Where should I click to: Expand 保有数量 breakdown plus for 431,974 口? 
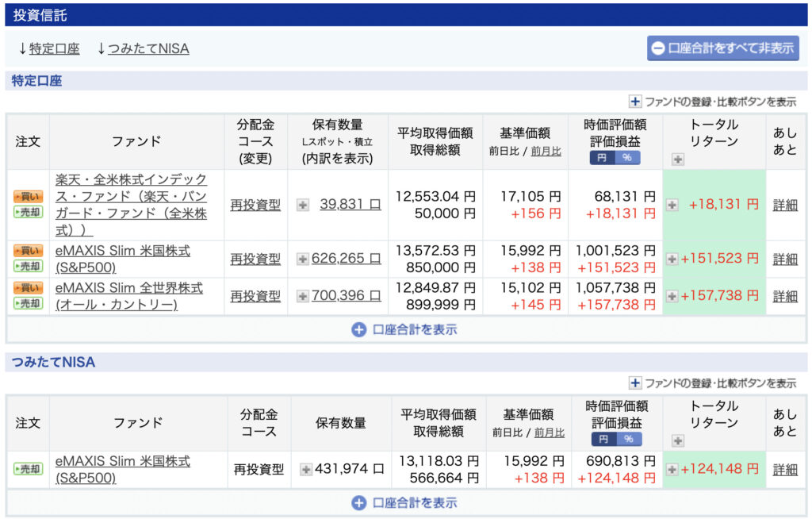click(306, 470)
